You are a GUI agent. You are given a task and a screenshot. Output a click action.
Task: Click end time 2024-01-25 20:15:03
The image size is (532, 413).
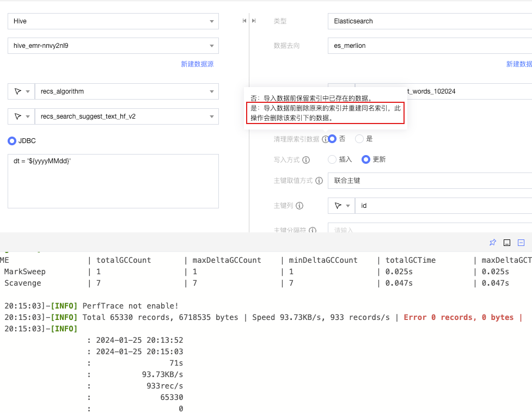tap(139, 352)
